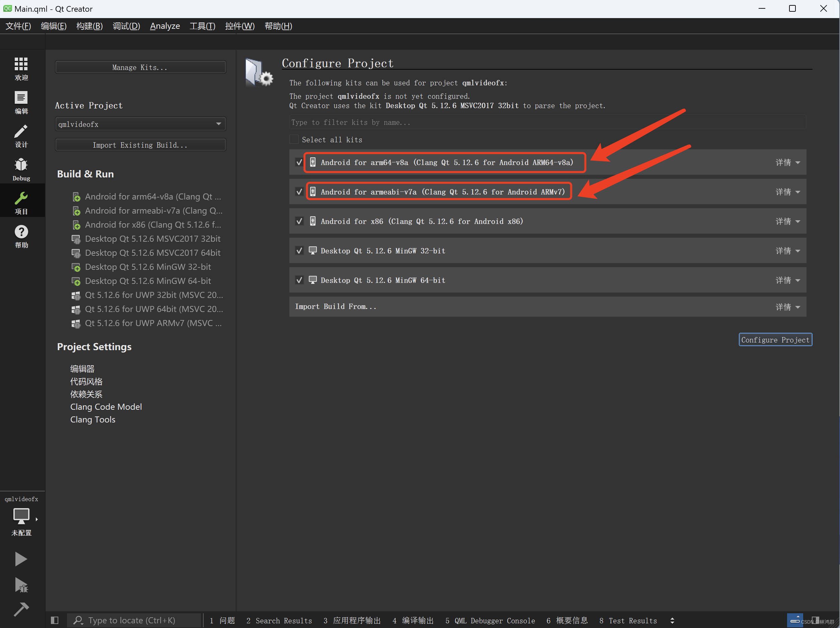Uncheck Android for armeabi-v7a kit

point(299,191)
